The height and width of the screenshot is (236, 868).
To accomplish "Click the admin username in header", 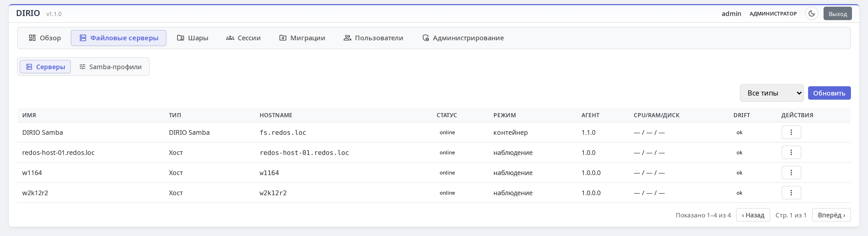I will click(731, 13).
